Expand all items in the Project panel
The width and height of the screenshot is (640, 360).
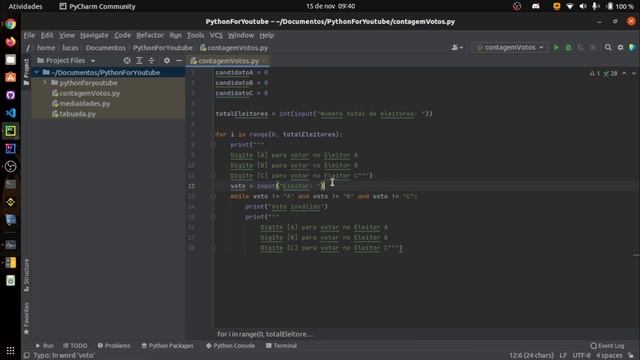(139, 60)
